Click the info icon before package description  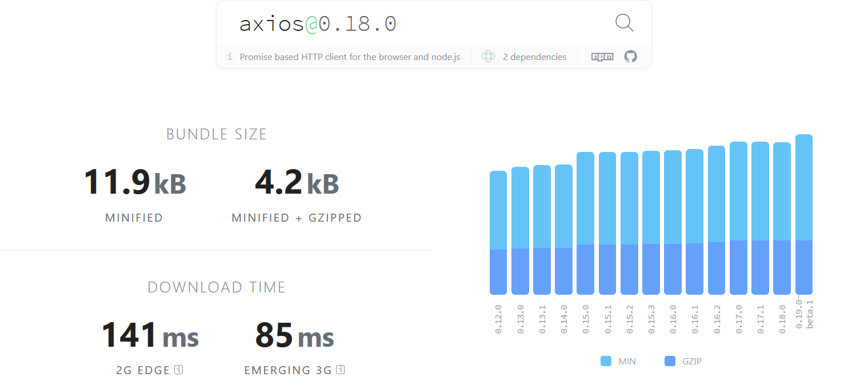230,57
